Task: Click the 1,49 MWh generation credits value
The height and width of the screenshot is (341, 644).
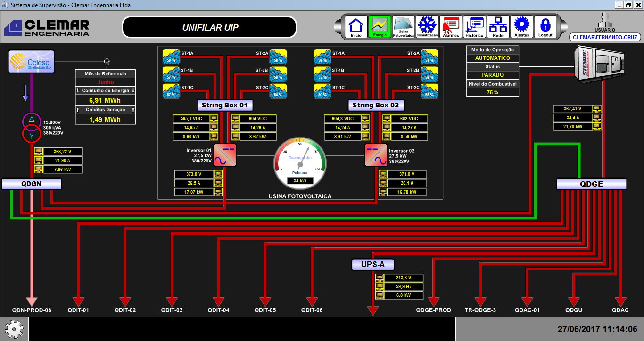Action: pos(105,120)
